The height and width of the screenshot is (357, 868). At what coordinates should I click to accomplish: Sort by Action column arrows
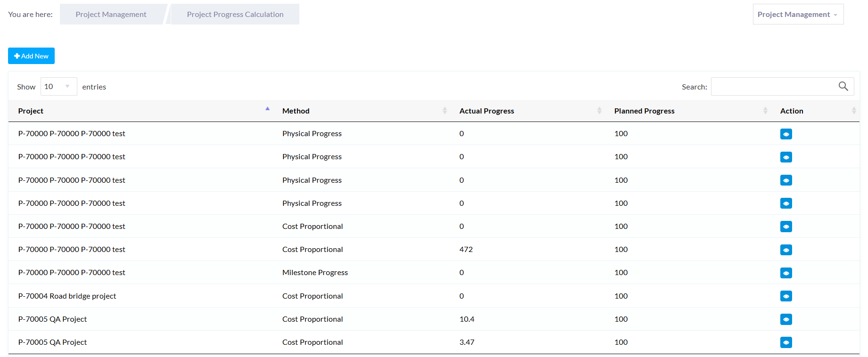pos(854,111)
